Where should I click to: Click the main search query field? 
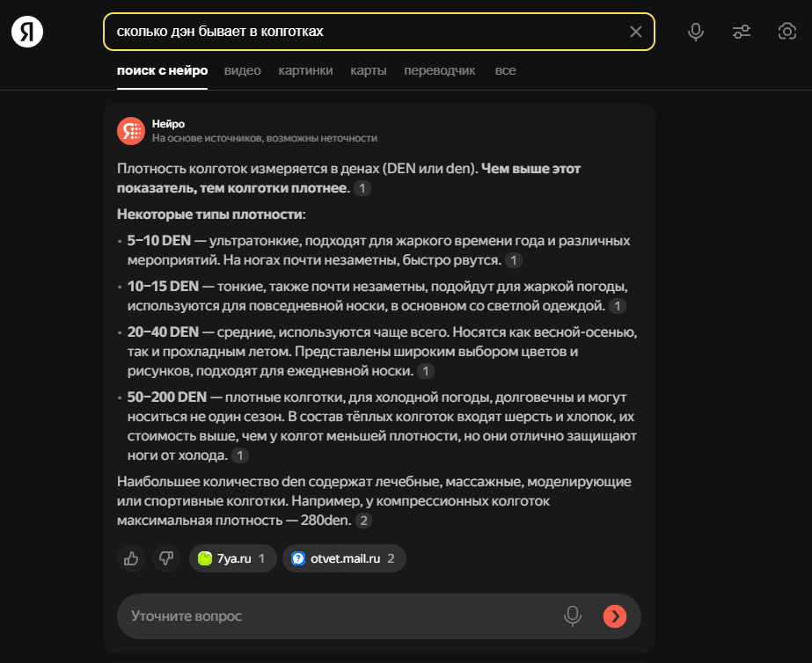point(361,32)
